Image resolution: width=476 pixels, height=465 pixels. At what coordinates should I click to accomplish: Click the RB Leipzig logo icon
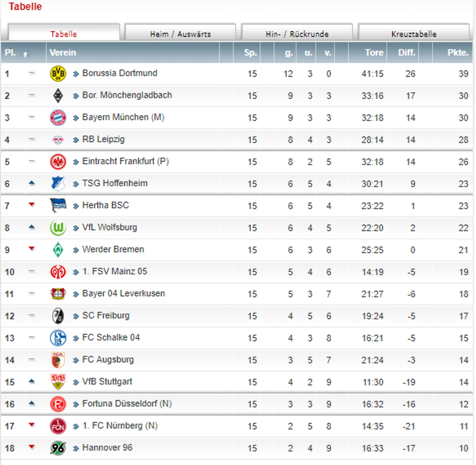click(x=58, y=140)
